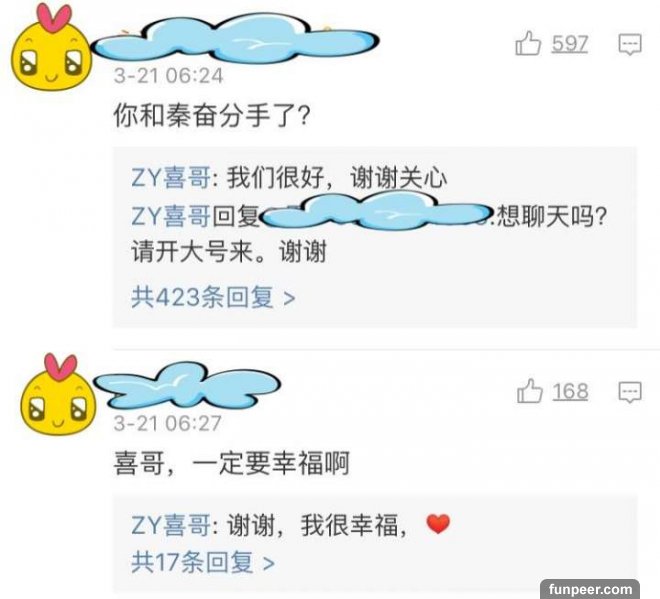Open first commenter's yellow chick avatar
660x599 pixels.
pyautogui.click(x=51, y=47)
